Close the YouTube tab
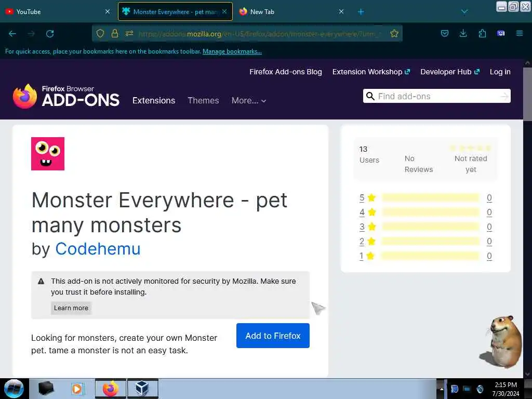The width and height of the screenshot is (532, 399). click(x=108, y=11)
